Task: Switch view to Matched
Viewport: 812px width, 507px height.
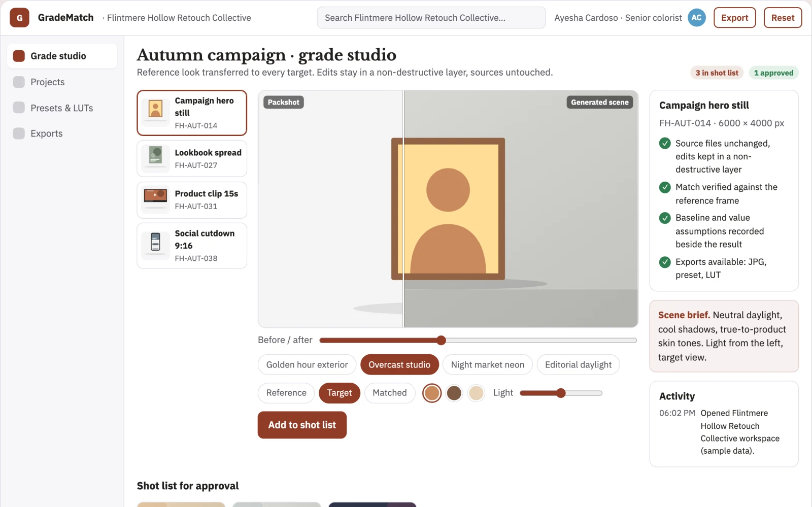Action: point(390,393)
